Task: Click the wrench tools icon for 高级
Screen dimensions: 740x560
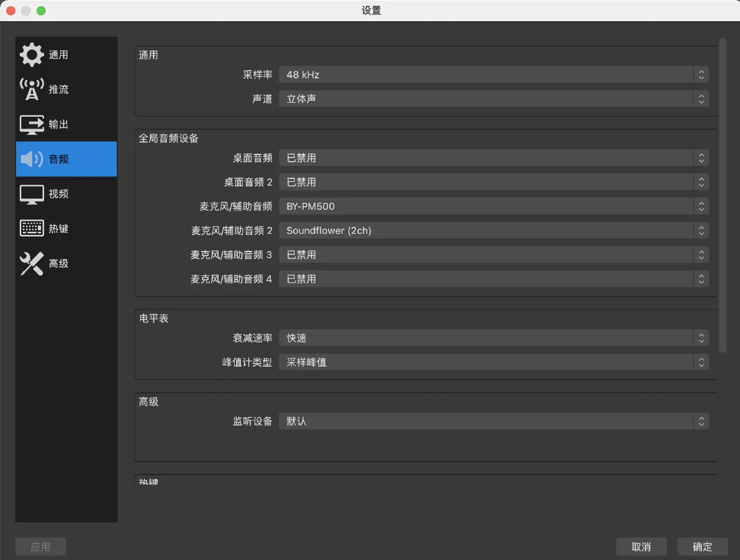Action: 32,263
